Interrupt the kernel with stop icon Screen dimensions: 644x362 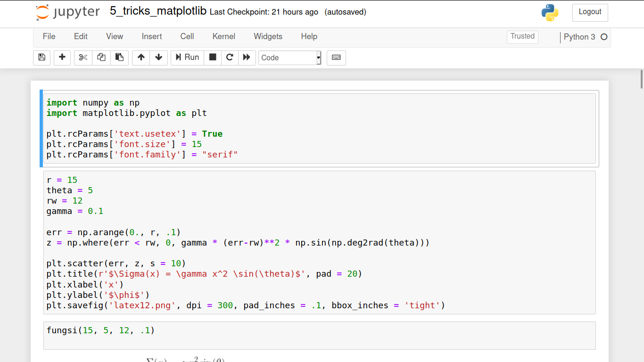click(x=213, y=58)
